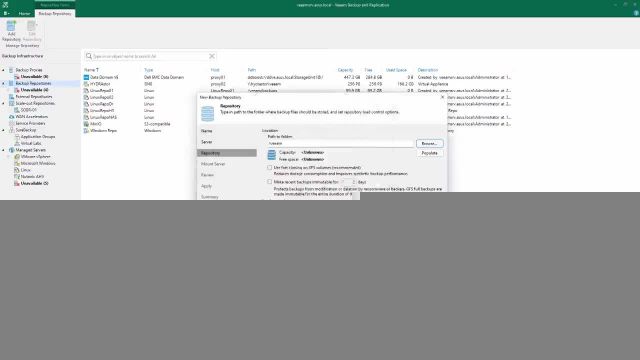Select the Repository wizard step
This screenshot has width=640, height=360.
pyautogui.click(x=227, y=153)
